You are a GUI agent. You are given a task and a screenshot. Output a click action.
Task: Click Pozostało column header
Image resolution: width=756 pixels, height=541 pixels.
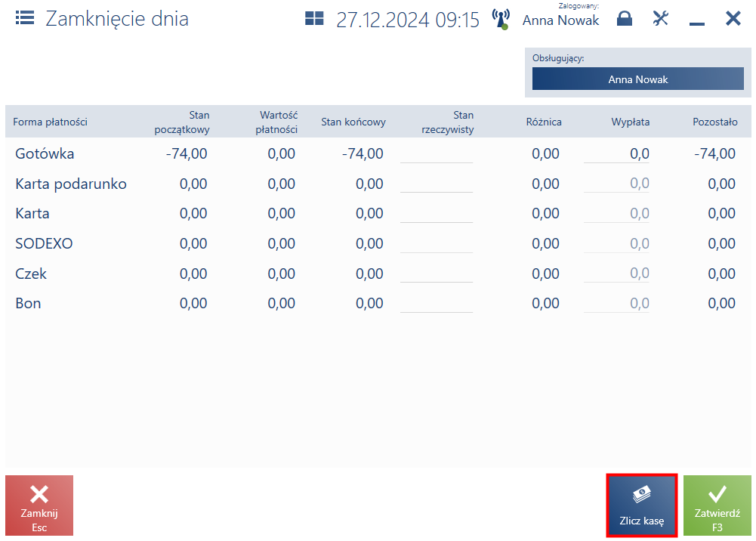[x=715, y=122]
